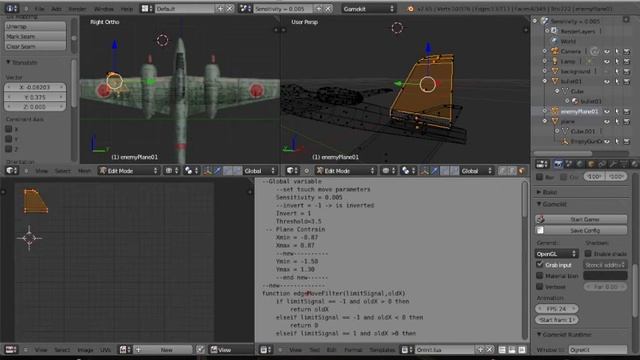Enable the Verbose checkbox
The width and height of the screenshot is (640, 360).
540,287
